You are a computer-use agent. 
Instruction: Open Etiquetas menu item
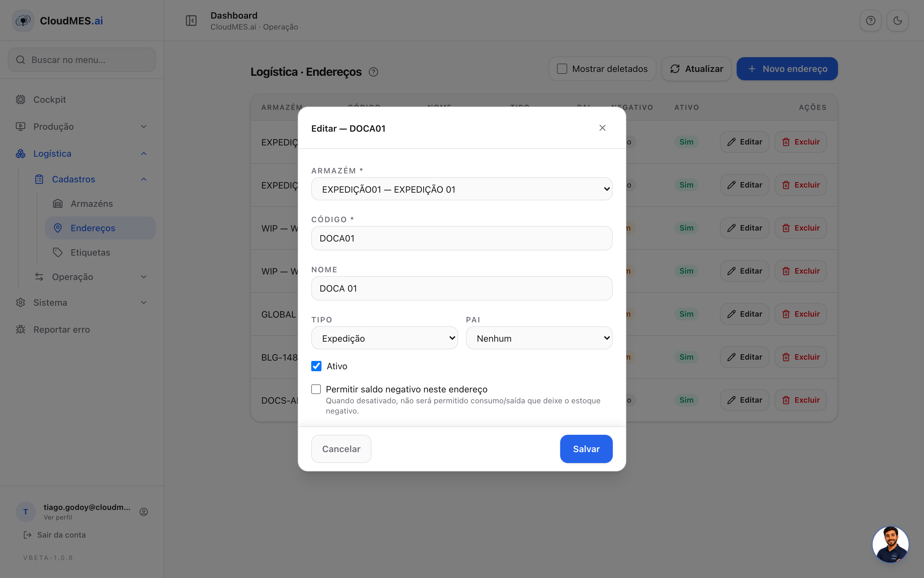click(x=100, y=252)
